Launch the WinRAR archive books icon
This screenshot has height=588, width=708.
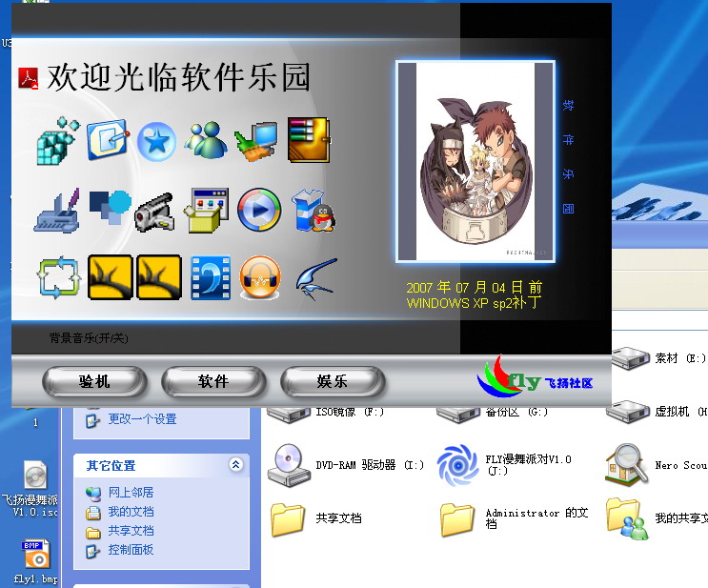(309, 140)
